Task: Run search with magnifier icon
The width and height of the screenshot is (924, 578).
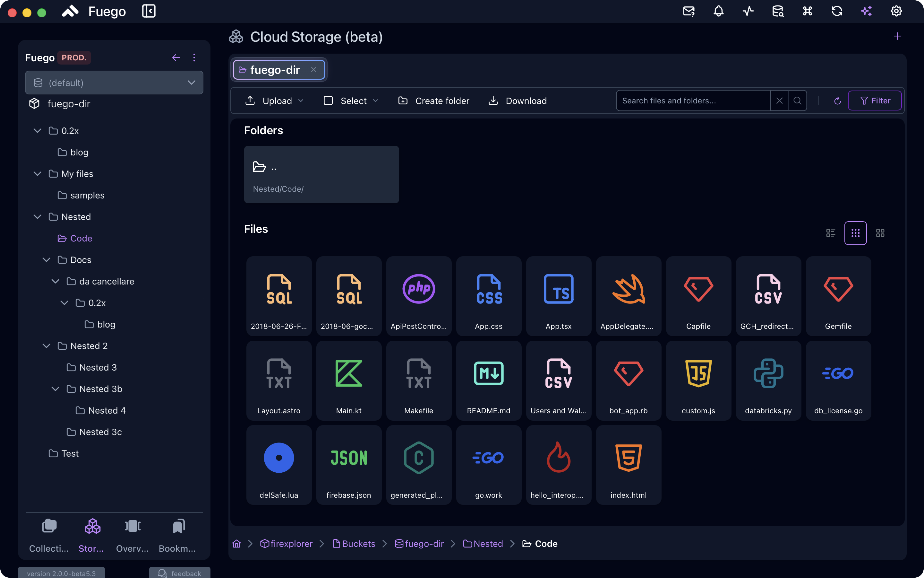Action: coord(797,101)
